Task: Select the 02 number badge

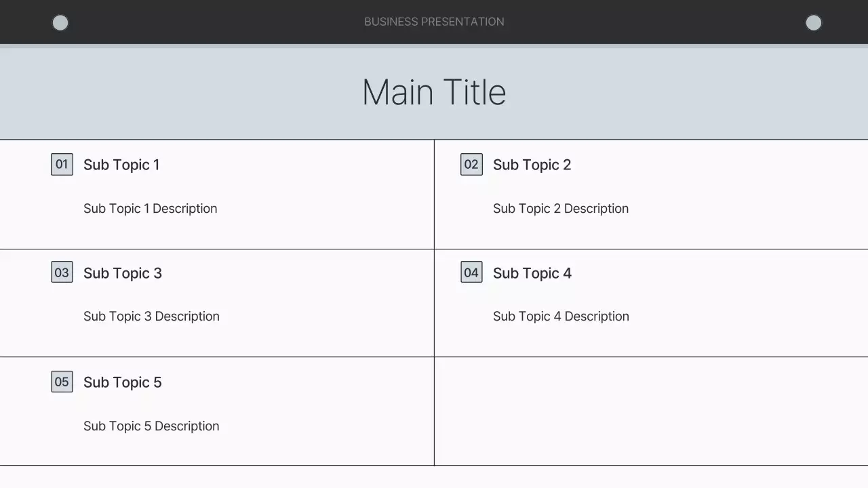Action: (x=471, y=164)
